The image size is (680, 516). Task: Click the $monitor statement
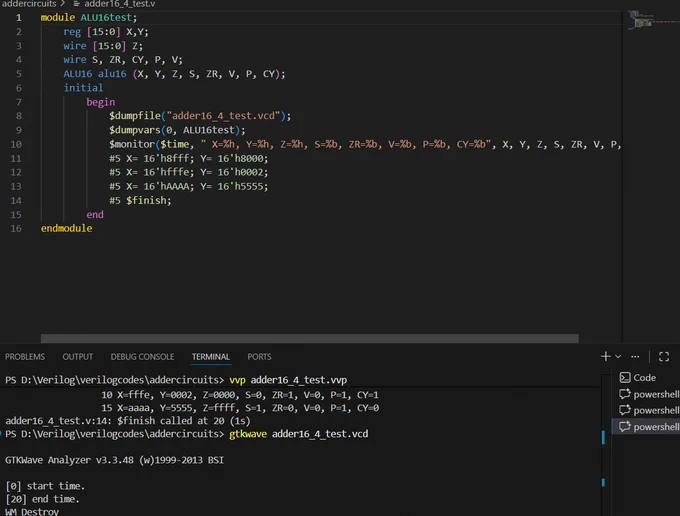click(365, 144)
